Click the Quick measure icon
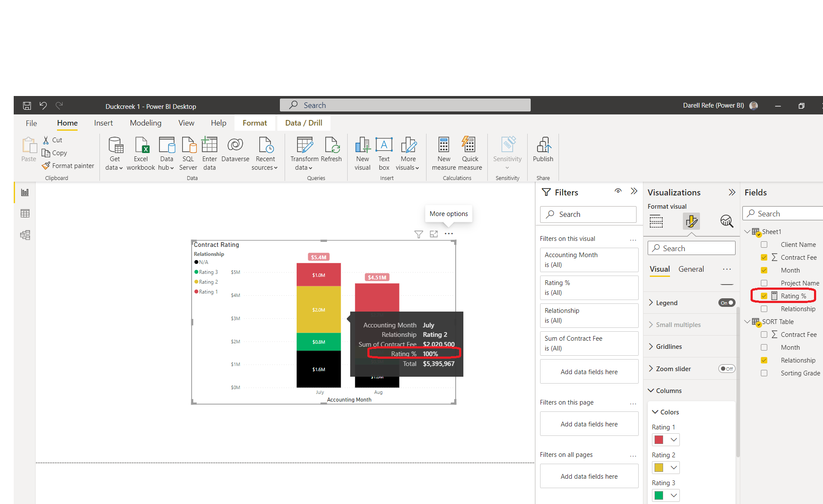Screen dimensions: 823x504 pyautogui.click(x=469, y=145)
